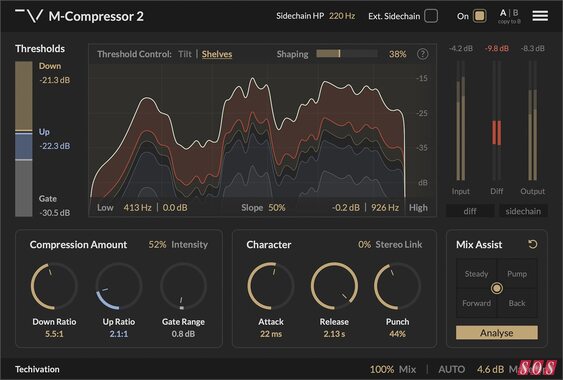
Task: Click the Sidechain HP 220 Hz value
Action: (x=342, y=16)
